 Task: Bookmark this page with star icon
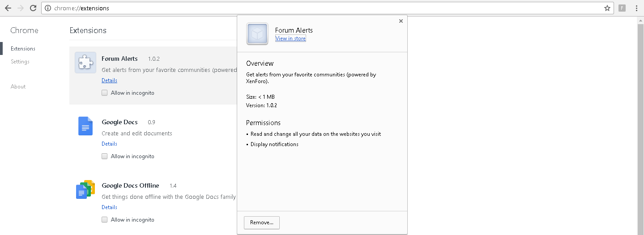[607, 8]
